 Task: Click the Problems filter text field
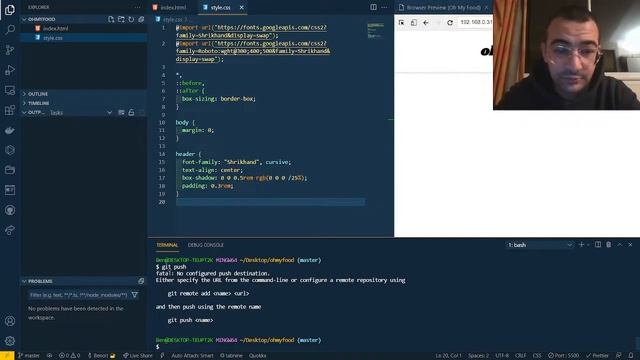[x=78, y=295]
